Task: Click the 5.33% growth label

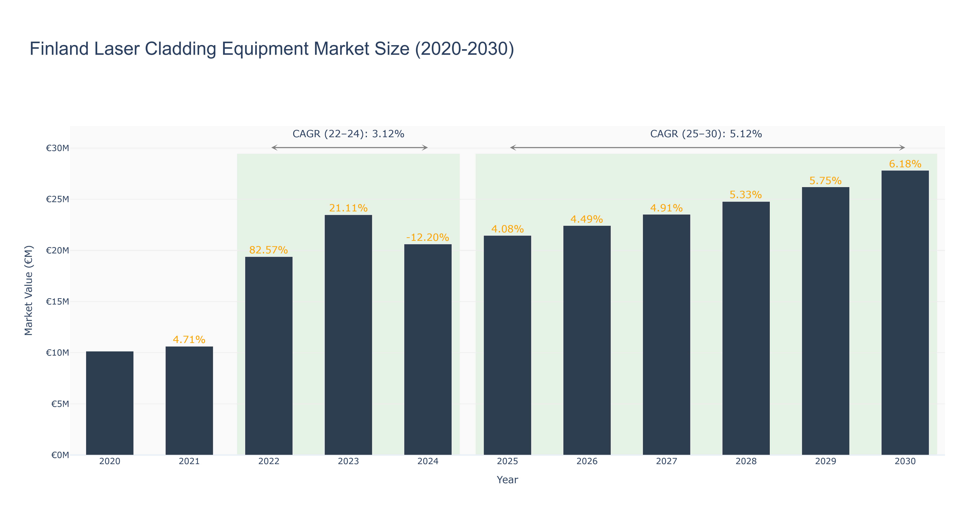Action: pyautogui.click(x=746, y=195)
